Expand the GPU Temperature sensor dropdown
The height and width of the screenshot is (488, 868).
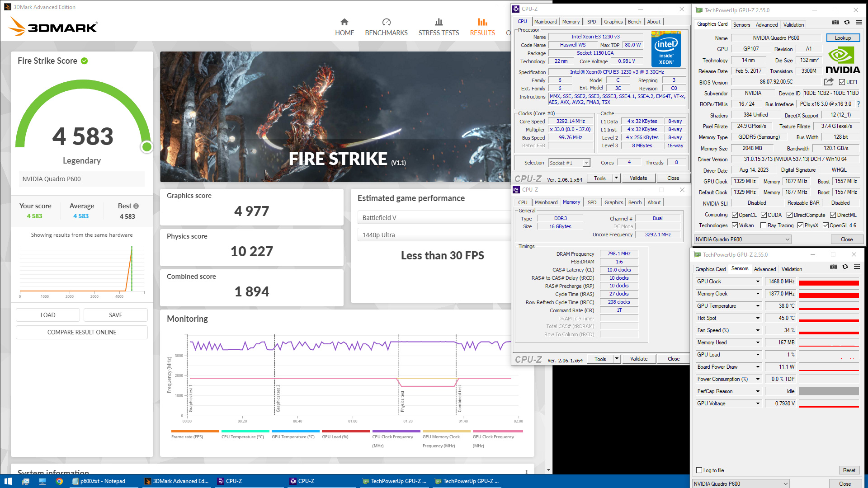click(758, 306)
